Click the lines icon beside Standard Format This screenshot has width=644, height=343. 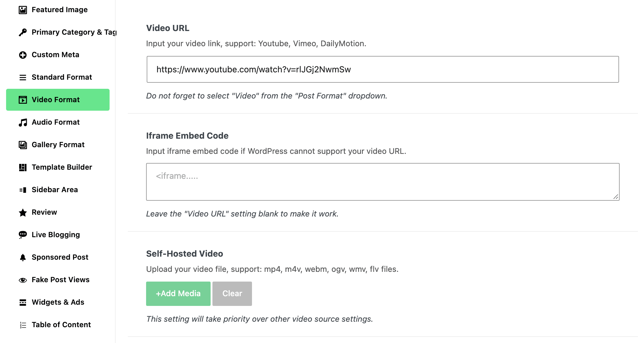pyautogui.click(x=23, y=78)
